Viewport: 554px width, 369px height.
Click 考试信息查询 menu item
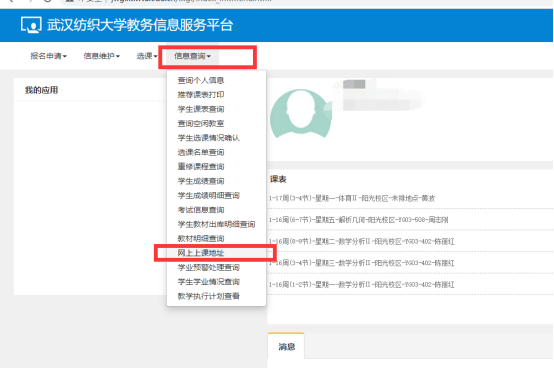(x=201, y=210)
